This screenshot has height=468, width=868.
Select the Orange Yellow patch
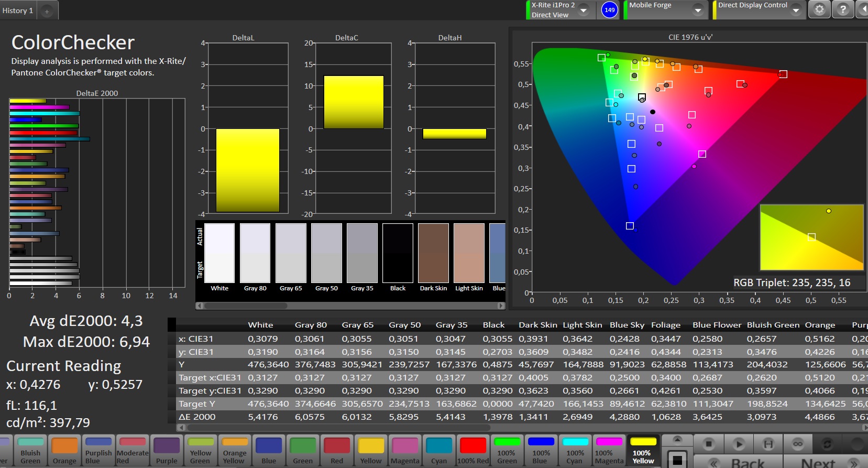click(x=235, y=450)
